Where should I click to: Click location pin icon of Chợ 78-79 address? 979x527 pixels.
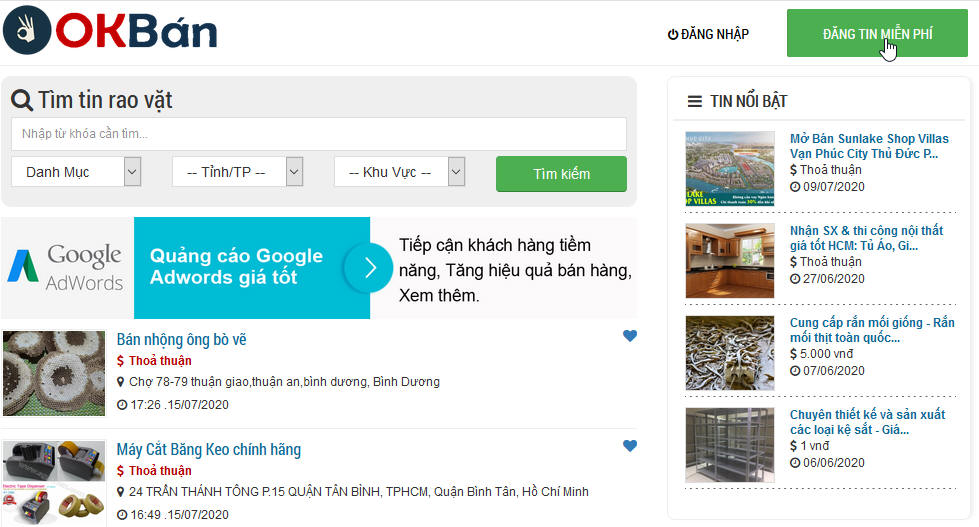tap(121, 382)
